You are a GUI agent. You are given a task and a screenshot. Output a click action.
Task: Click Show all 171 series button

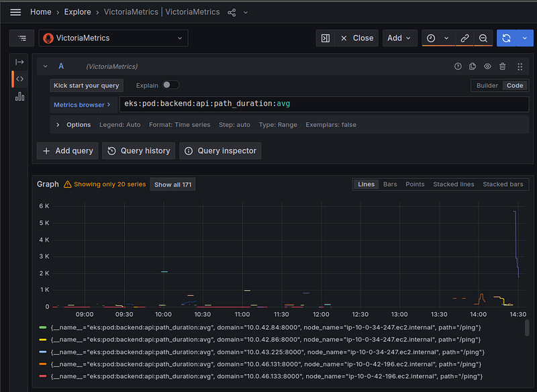coord(173,185)
